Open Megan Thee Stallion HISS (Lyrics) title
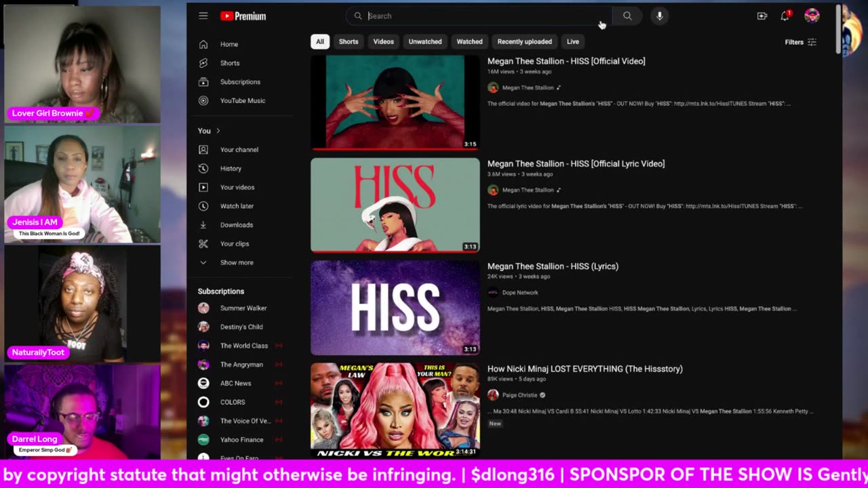 [553, 266]
